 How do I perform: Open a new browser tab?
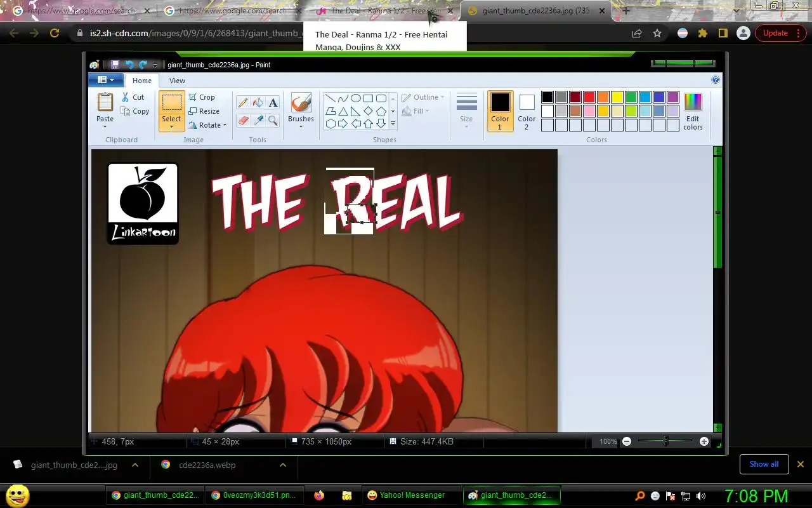pyautogui.click(x=626, y=11)
